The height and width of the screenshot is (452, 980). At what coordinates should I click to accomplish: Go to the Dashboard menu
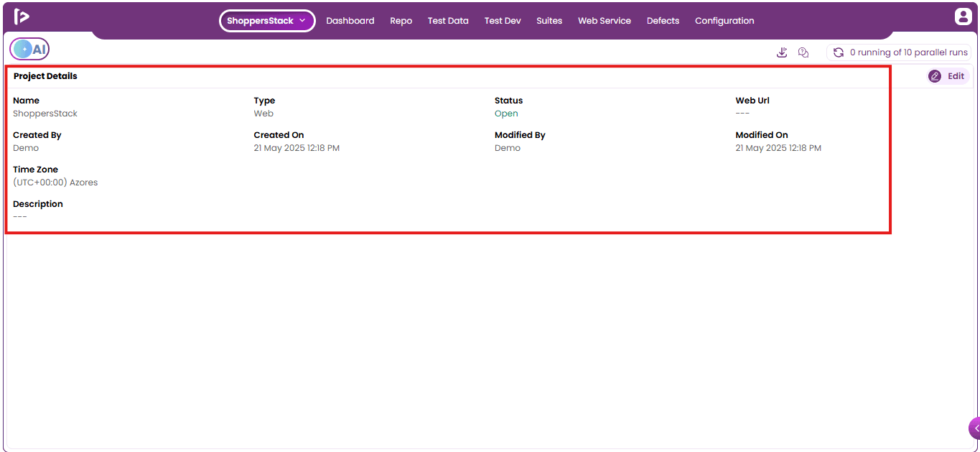(350, 21)
